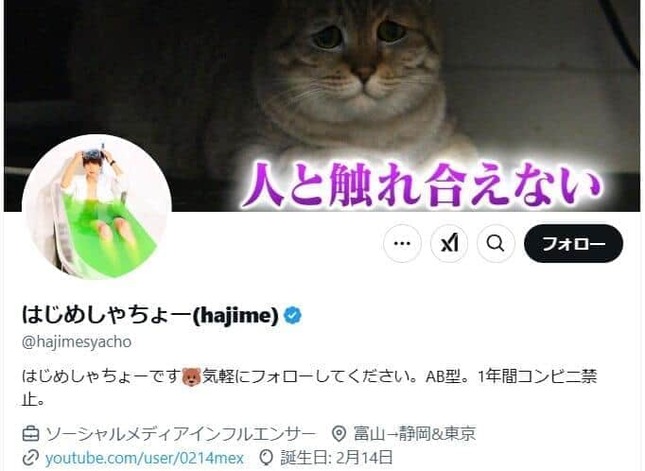Click the ソーシャルメディアインフルエンサー category label
The width and height of the screenshot is (645, 471).
click(181, 434)
